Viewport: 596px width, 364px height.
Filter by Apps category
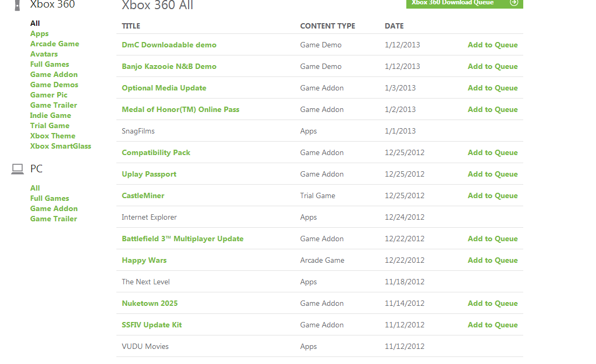point(39,33)
